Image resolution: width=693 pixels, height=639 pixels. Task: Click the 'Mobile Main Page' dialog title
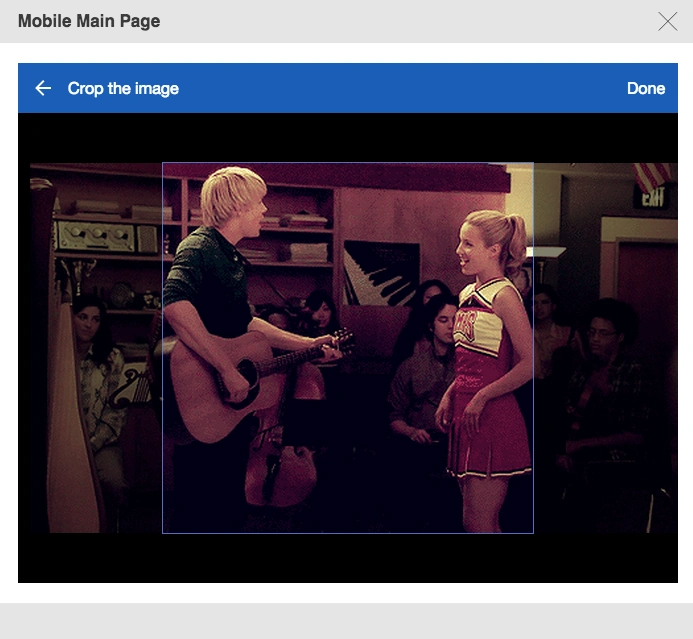click(x=89, y=21)
